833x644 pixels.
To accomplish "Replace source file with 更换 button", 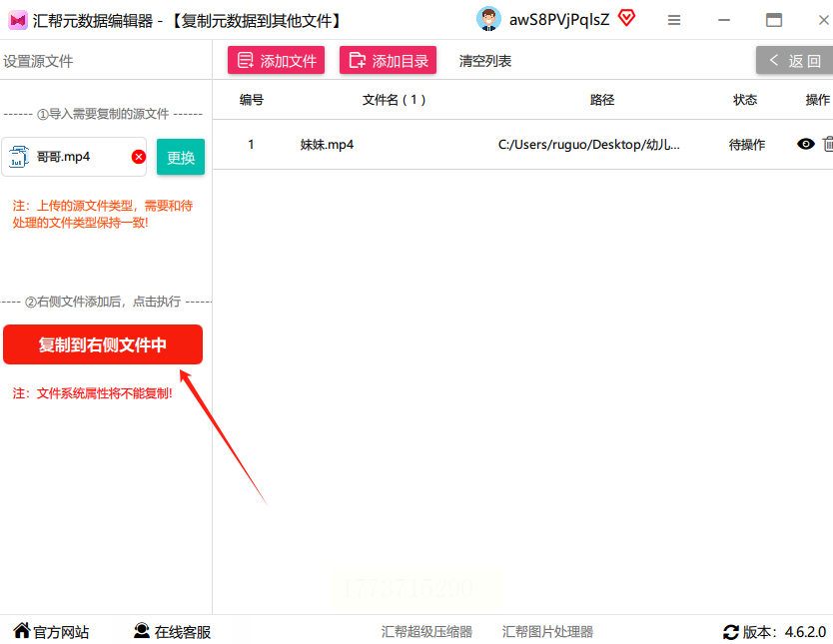I will tap(181, 157).
